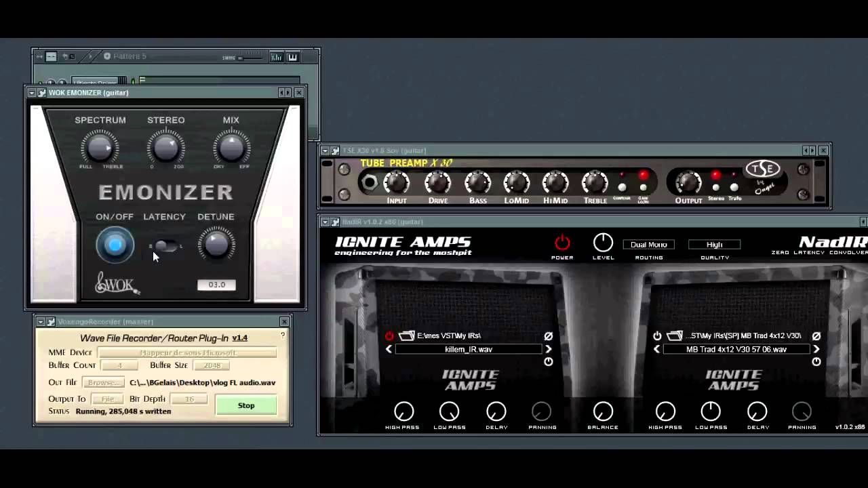Open VoxengoRecorder window options arrow menu
Screen dimensions: 868x488
[x=40, y=322]
